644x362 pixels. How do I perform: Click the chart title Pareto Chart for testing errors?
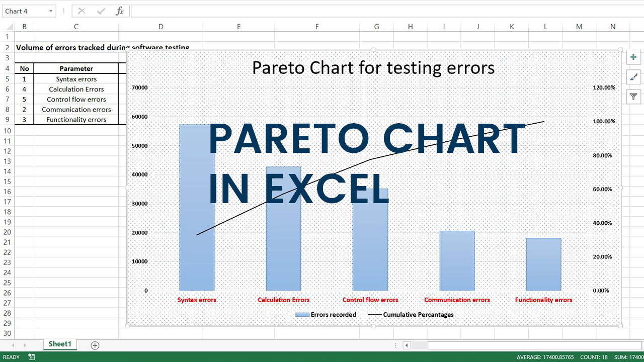click(x=373, y=68)
